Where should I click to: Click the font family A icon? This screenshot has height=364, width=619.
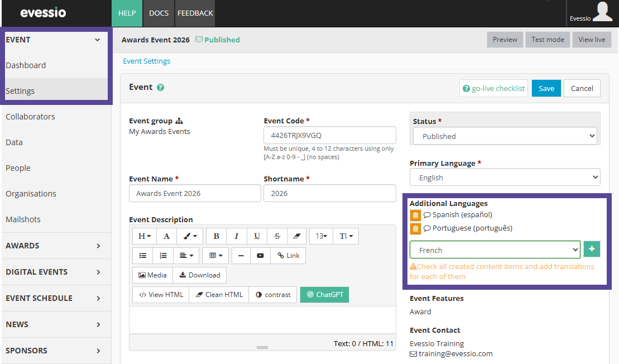click(166, 236)
